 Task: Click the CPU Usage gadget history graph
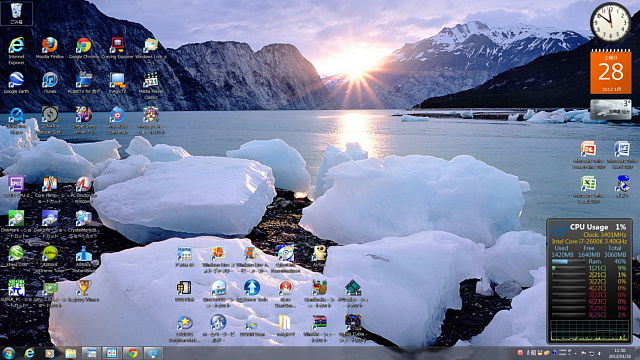coord(590,331)
